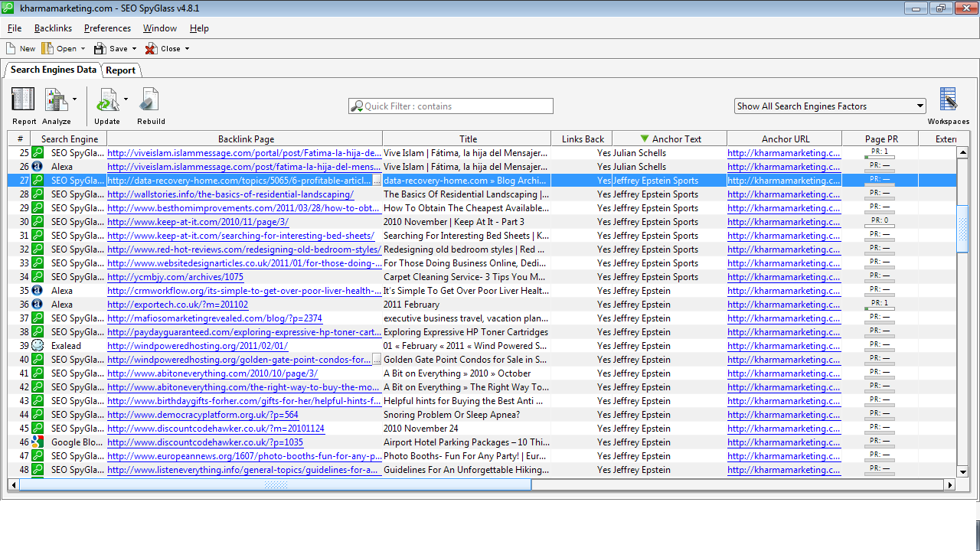Click the ellipsis button in row 27 backlink cell
The image size is (980, 551).
[x=377, y=181]
